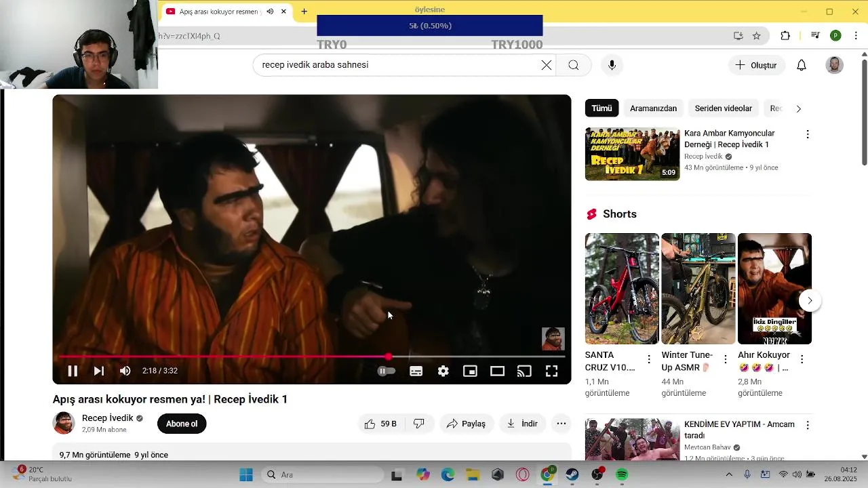Bookmark this page with star icon

tap(757, 36)
